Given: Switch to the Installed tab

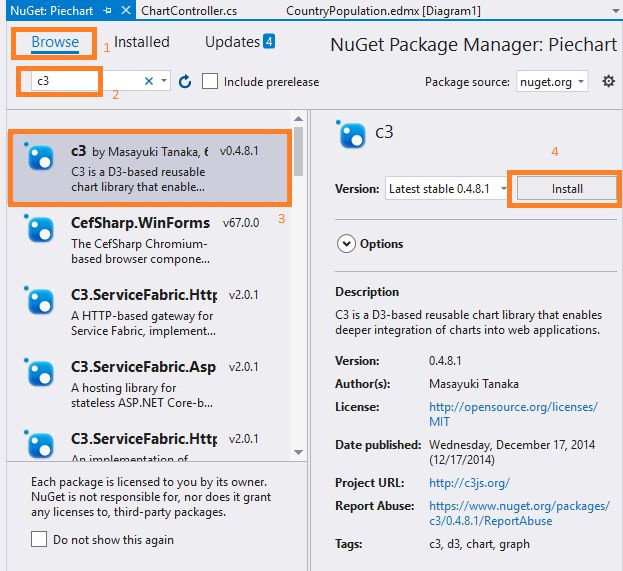Looking at the screenshot, I should click(141, 42).
